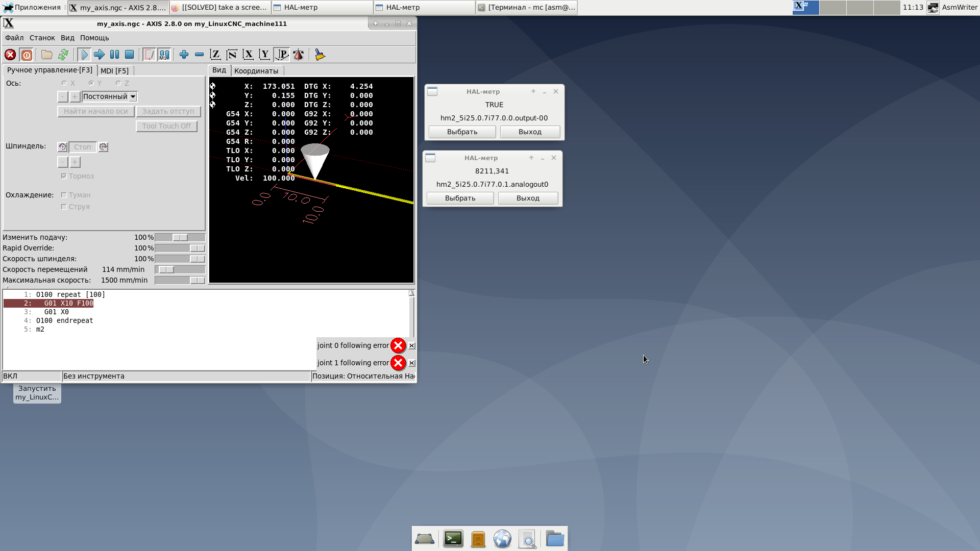This screenshot has width=980, height=551.
Task: Switch to MDI [F5] tab
Action: point(114,71)
